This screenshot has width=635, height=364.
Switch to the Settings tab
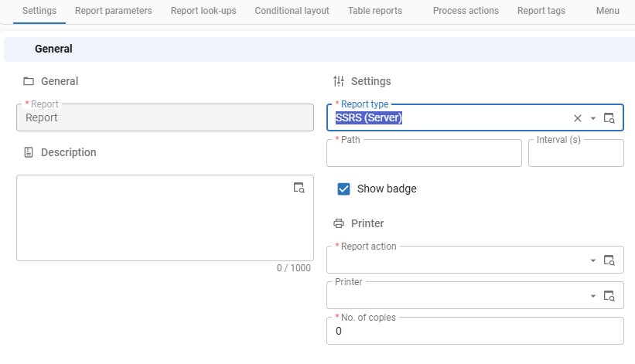pos(39,11)
